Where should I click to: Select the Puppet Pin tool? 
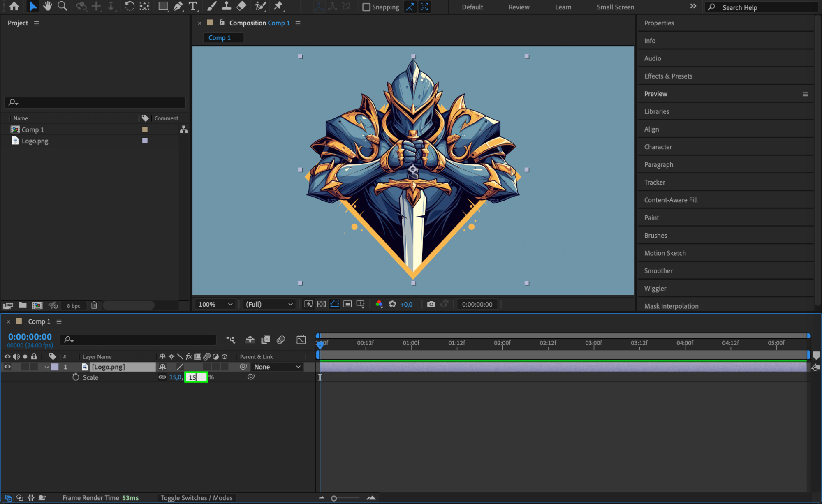pos(278,6)
